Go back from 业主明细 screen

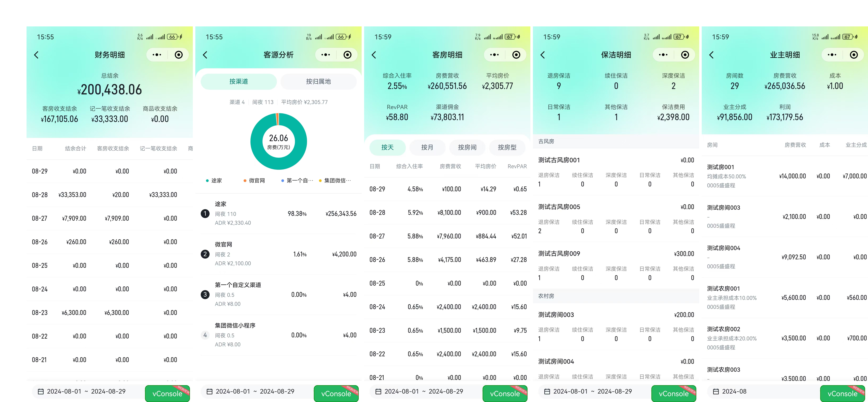click(712, 55)
